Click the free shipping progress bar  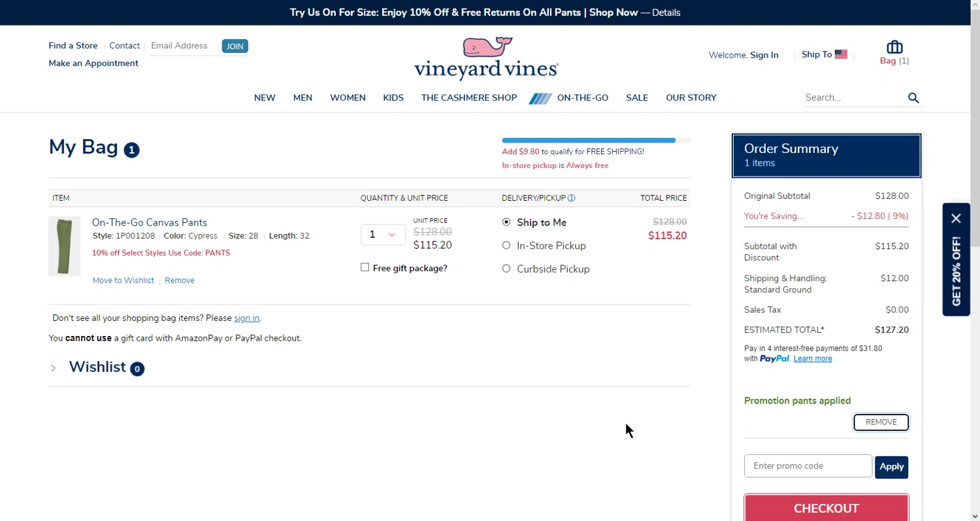[596, 141]
